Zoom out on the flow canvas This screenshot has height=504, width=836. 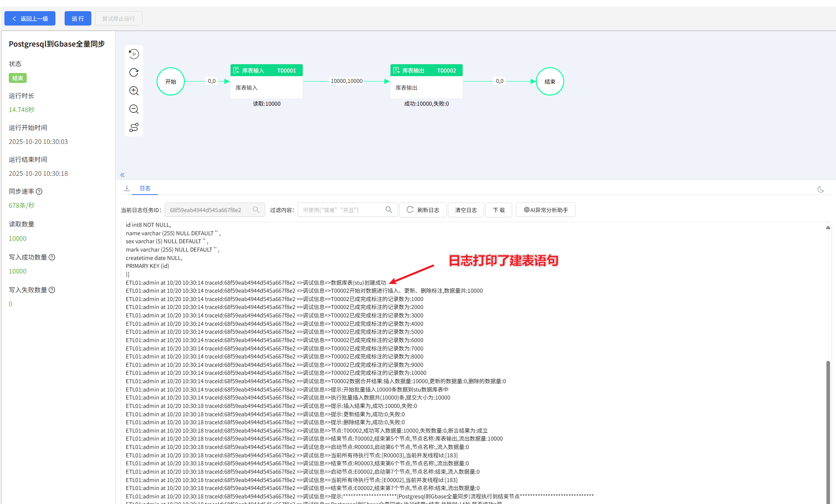click(134, 109)
